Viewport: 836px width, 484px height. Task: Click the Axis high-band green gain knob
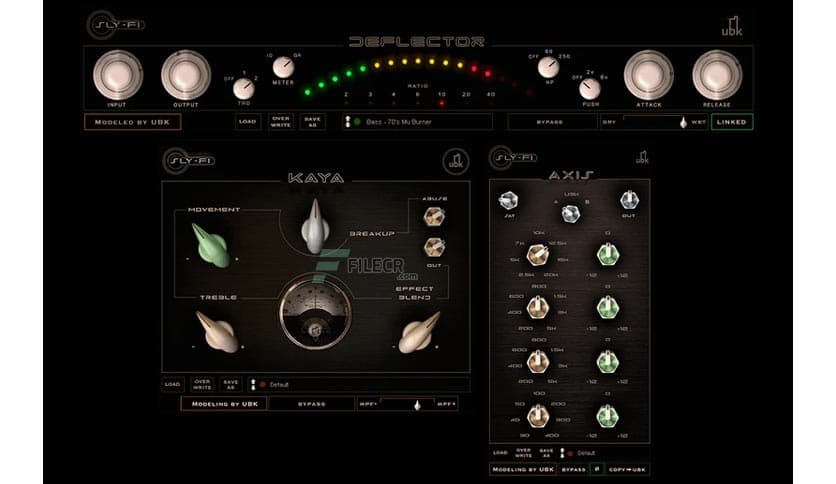coord(607,255)
